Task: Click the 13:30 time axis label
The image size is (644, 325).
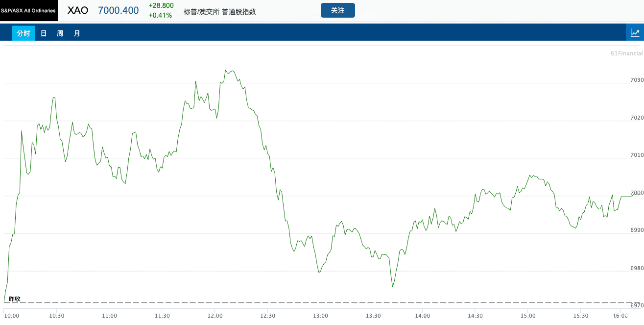Action: click(x=373, y=316)
